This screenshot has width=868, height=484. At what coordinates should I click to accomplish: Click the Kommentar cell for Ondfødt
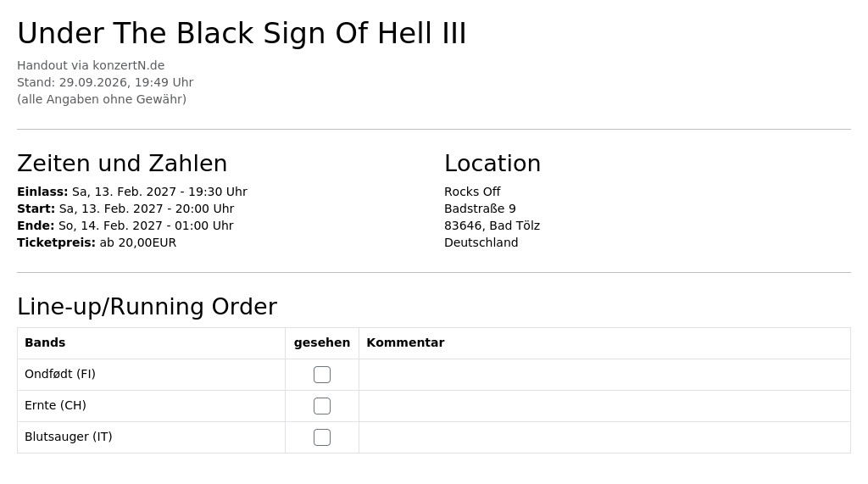pyautogui.click(x=604, y=375)
